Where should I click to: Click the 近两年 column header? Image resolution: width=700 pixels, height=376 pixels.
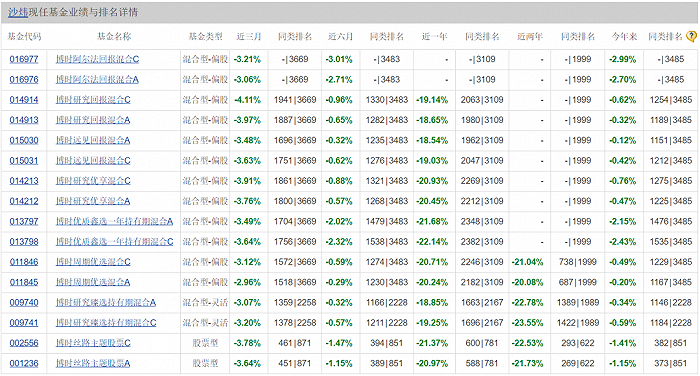530,37
